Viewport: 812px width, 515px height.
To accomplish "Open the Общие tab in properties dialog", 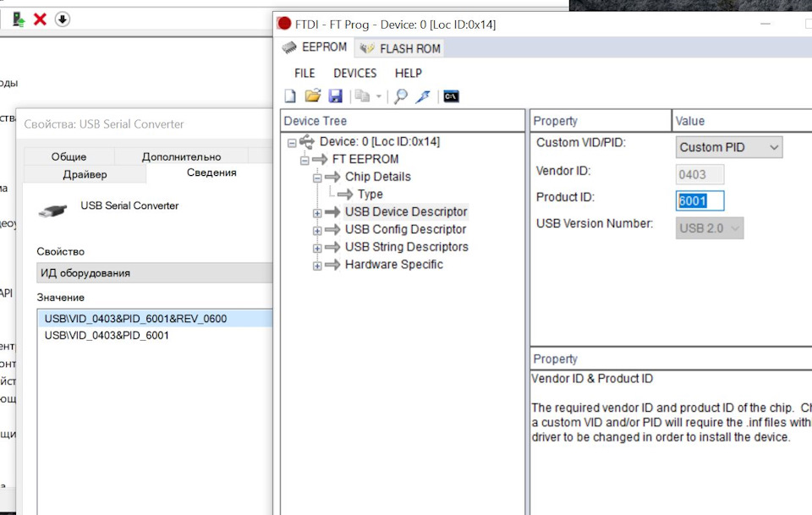I will coord(69,156).
